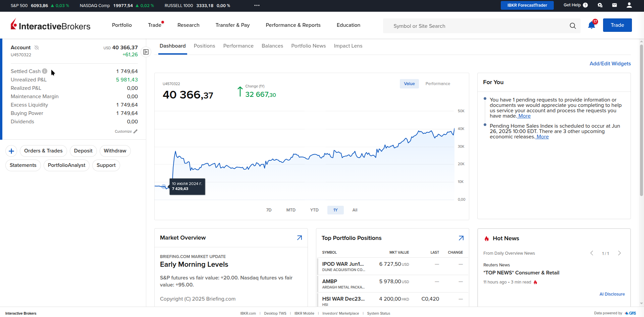
Task: Click the blue Trade button
Action: click(618, 25)
